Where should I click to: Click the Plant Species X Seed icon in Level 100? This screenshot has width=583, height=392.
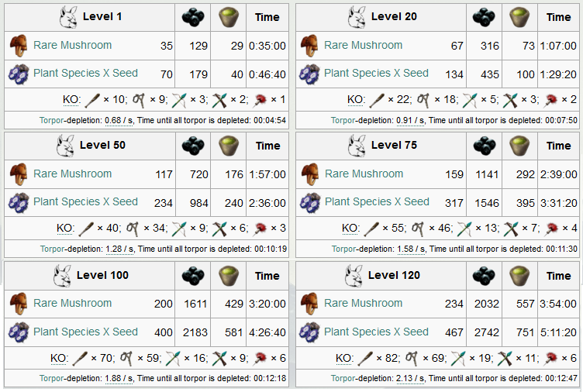point(19,332)
